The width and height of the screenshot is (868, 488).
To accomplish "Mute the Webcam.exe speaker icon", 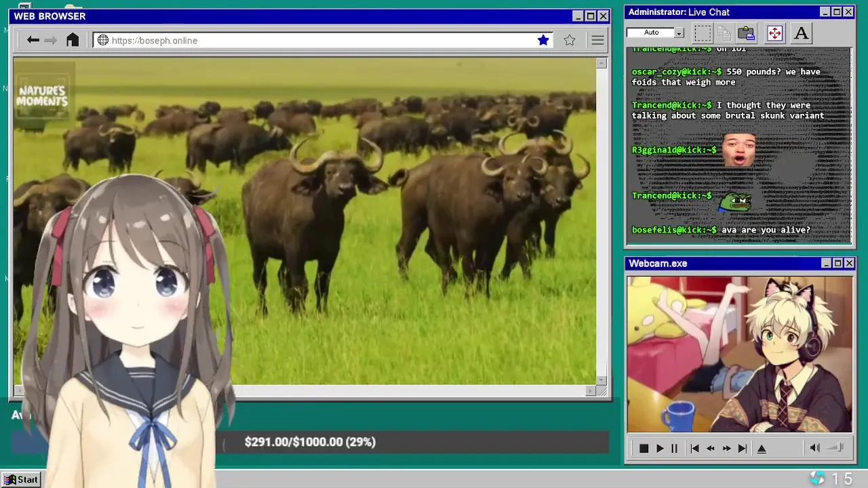I will [815, 448].
